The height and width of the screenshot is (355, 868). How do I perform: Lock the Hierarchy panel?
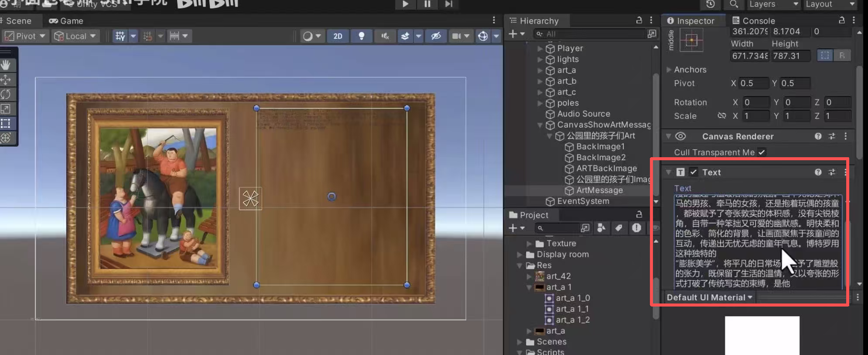pos(639,20)
